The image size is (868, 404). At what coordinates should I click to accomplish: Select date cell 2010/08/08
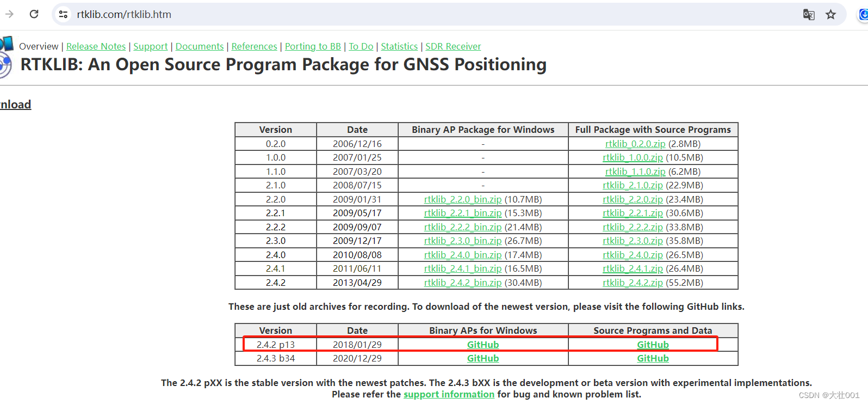pos(357,255)
